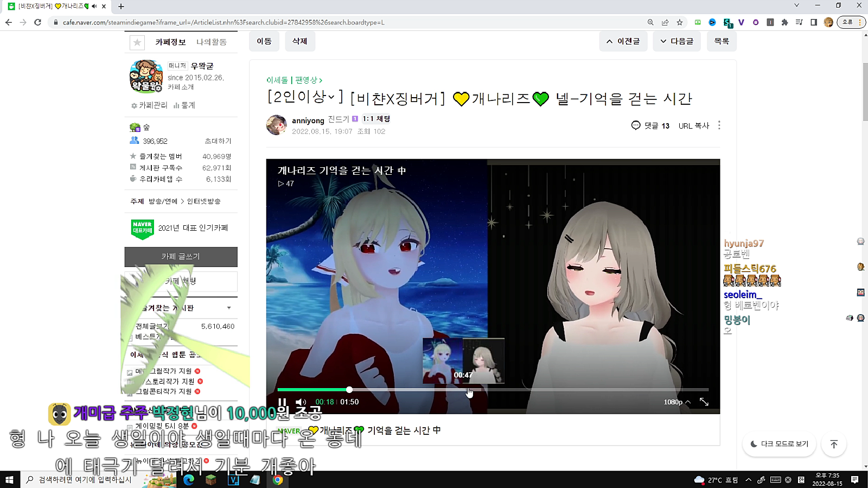Viewport: 868px width, 488px height.
Task: Open the article's three-dot more options menu
Action: pyautogui.click(x=719, y=125)
